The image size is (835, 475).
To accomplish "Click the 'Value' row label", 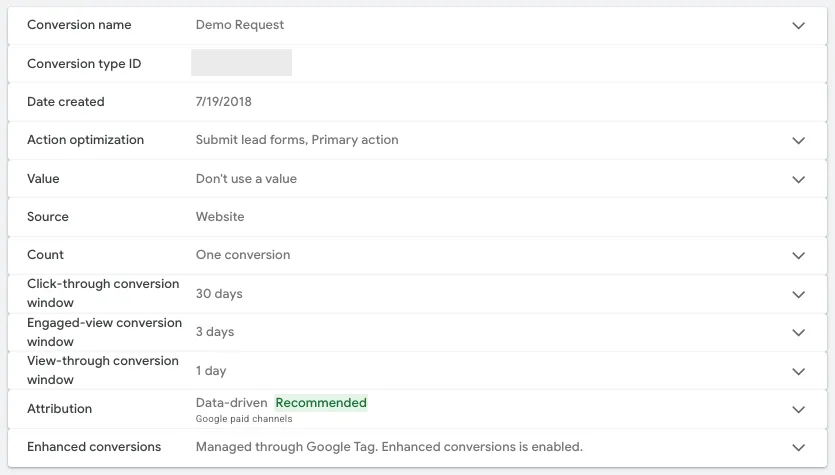I will 43,179.
